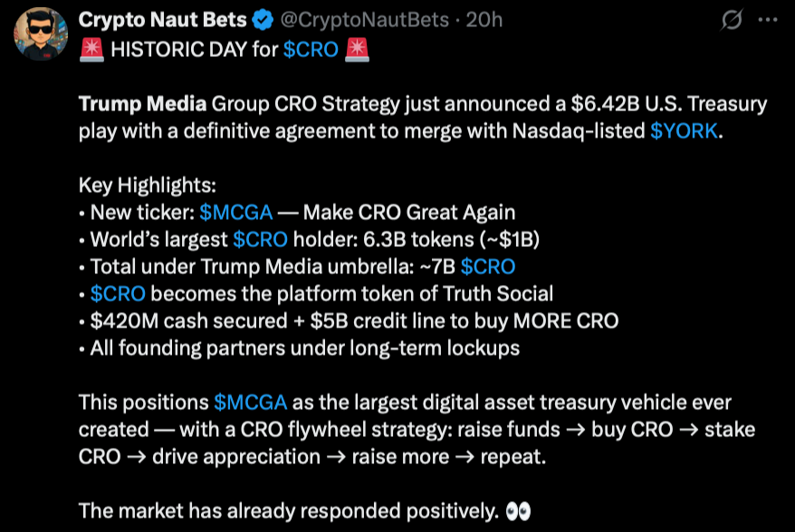Screen dimensions: 795x532
Task: Click the "market has already responded positively" line
Action: click(x=289, y=511)
